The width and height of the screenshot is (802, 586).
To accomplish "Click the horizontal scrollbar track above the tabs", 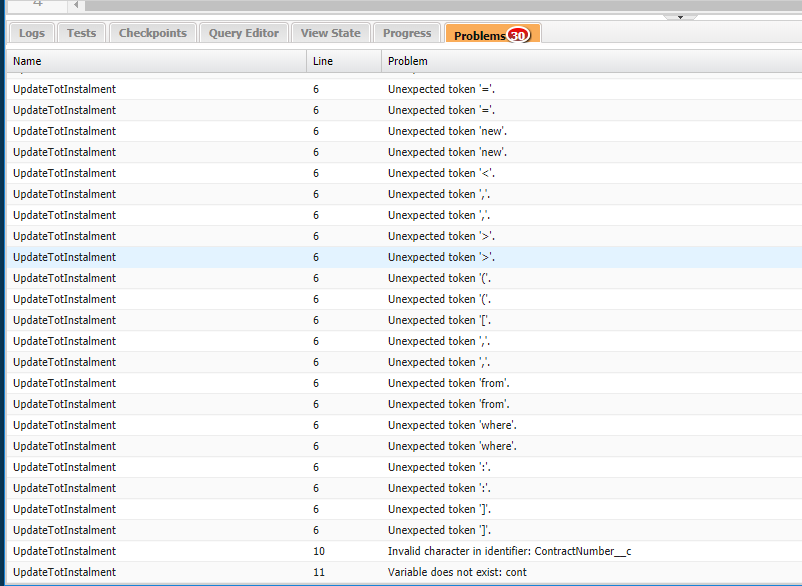I will [x=443, y=5].
